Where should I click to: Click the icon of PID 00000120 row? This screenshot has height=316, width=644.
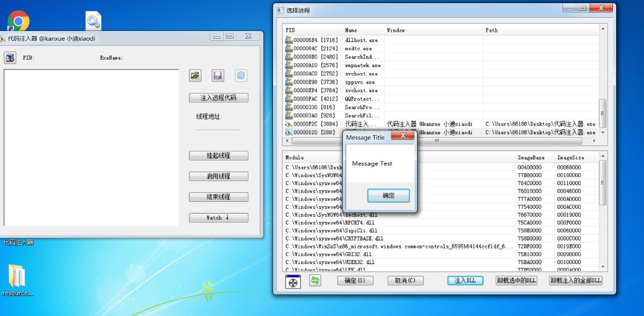pyautogui.click(x=289, y=132)
